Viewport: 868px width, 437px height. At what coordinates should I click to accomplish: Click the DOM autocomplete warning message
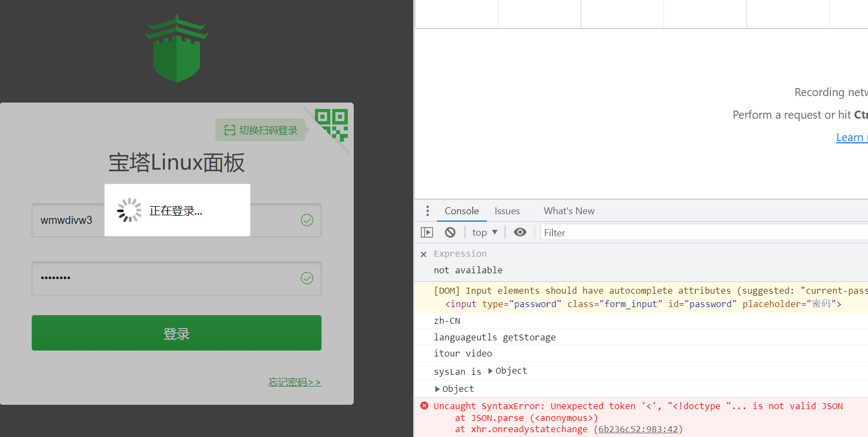651,291
